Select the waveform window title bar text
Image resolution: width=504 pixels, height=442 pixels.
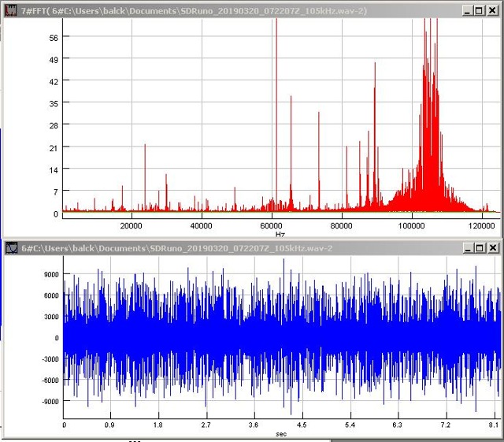pyautogui.click(x=176, y=248)
